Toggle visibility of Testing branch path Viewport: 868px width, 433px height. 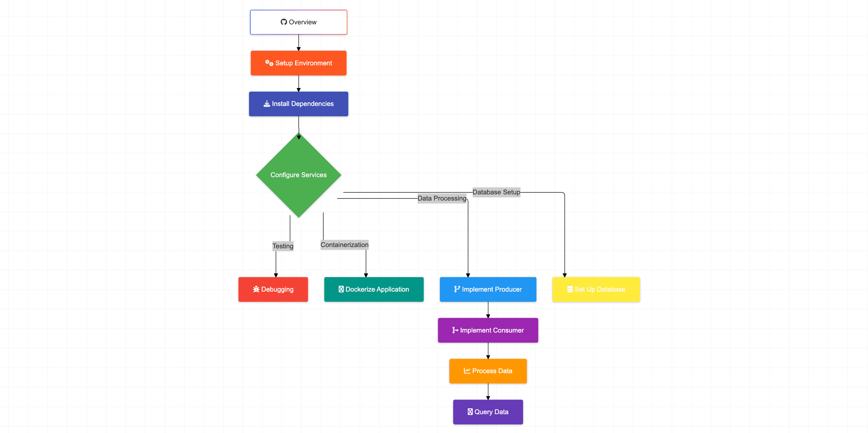(283, 244)
